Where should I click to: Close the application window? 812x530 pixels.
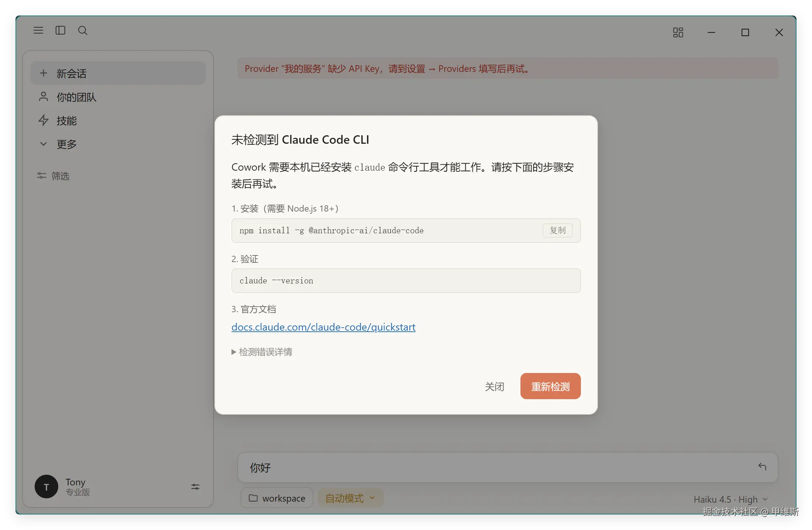(x=779, y=32)
